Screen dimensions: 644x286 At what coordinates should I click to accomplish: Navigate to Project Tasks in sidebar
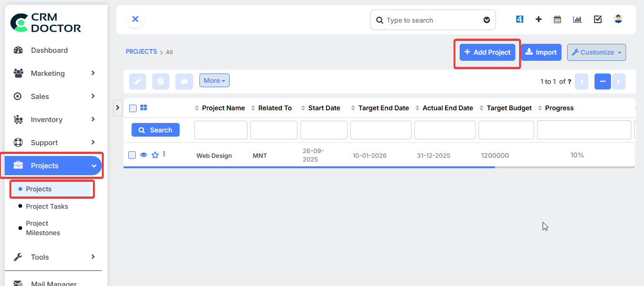point(48,206)
